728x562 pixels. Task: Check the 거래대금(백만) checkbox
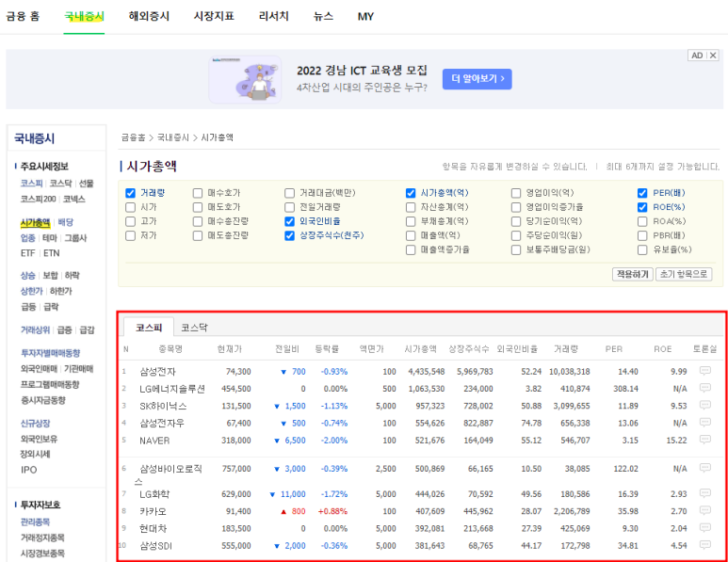pos(290,193)
